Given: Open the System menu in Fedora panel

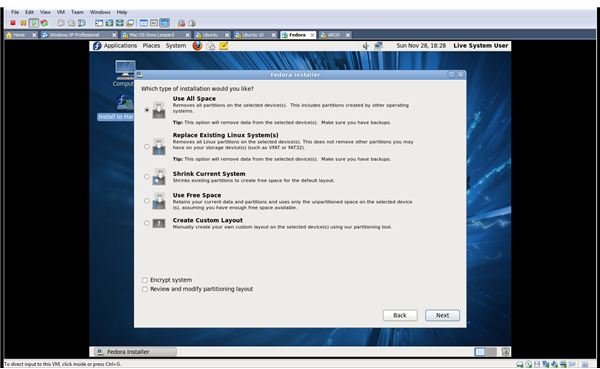Looking at the screenshot, I should (x=176, y=46).
